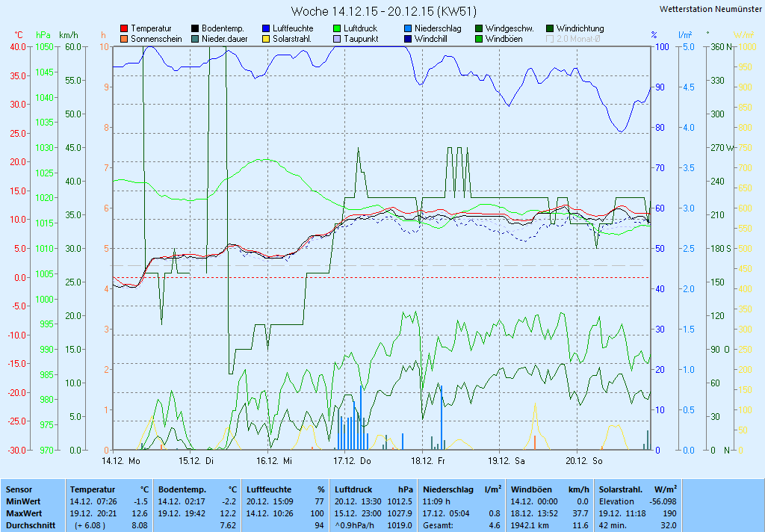Screen dimensions: 765x532
Task: Click the chart title Woche 14.12.15 - 20.12.15 (KW51)
Action: pos(384,11)
